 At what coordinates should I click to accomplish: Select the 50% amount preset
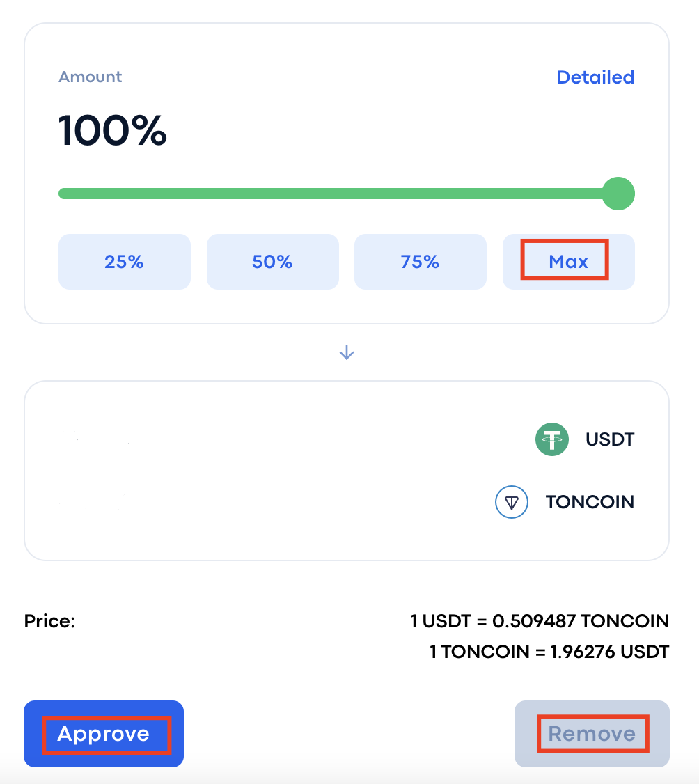pyautogui.click(x=272, y=262)
